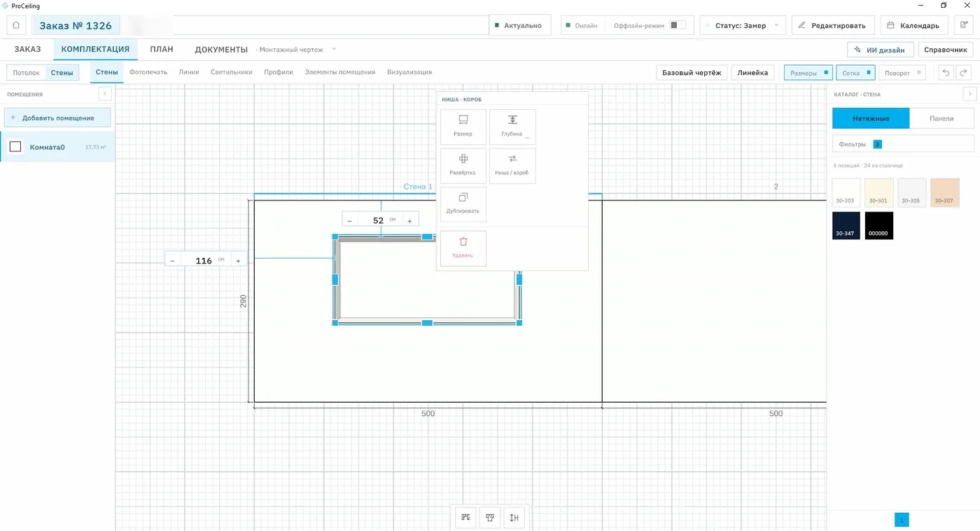Screen dimensions: 980x531
Task: Duplicate niche with Дублировать
Action: [463, 204]
